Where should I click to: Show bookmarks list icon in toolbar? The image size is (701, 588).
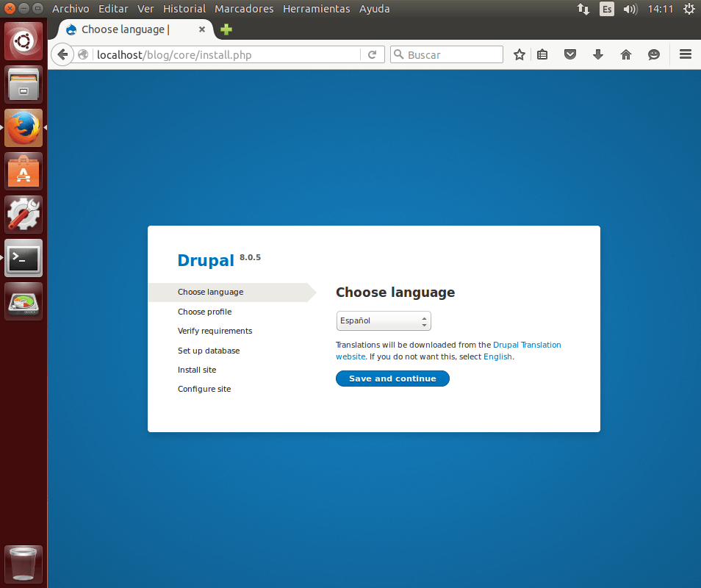pos(542,54)
